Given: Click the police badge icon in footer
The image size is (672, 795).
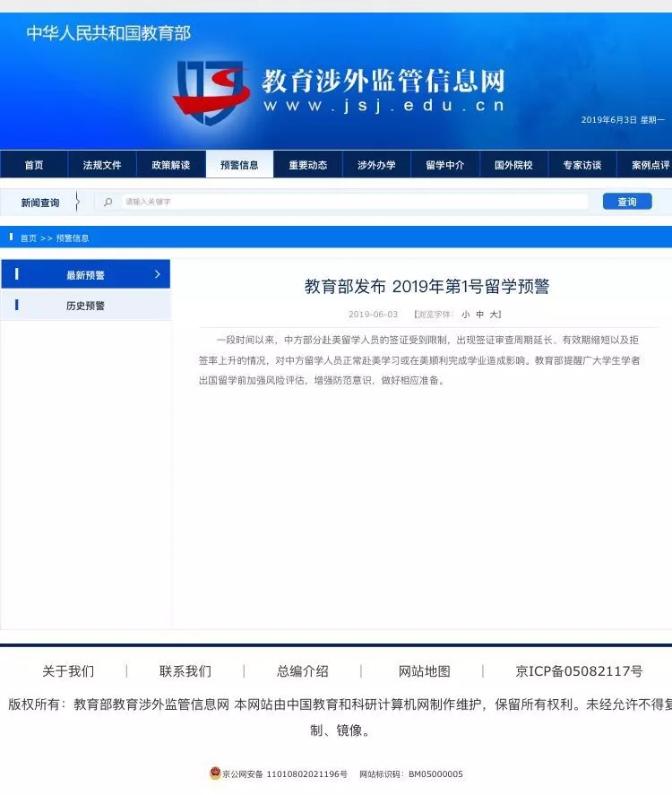Looking at the screenshot, I should pyautogui.click(x=215, y=773).
